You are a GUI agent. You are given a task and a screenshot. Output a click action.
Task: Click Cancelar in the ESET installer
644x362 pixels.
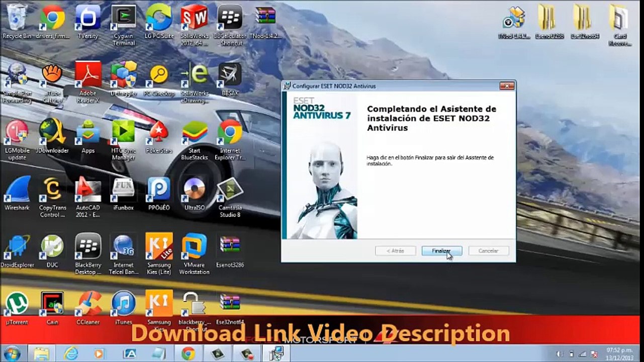pyautogui.click(x=488, y=250)
